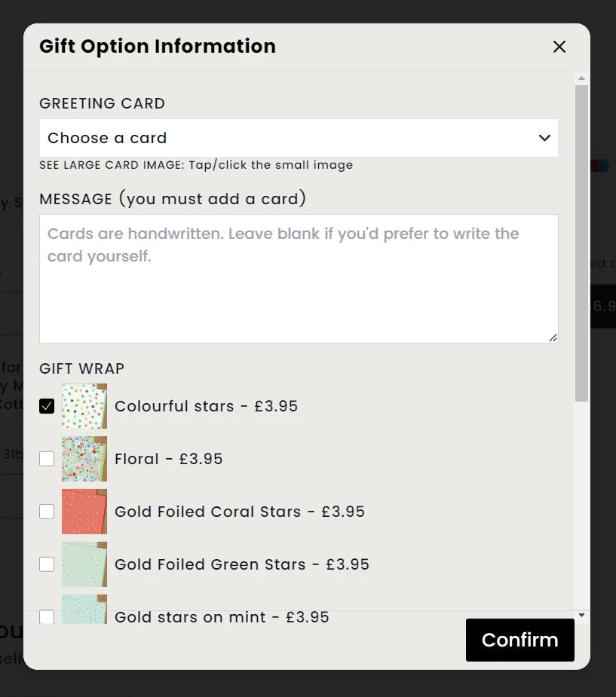616x697 pixels.
Task: Tick the Floral gift wrap checkbox
Action: click(47, 459)
